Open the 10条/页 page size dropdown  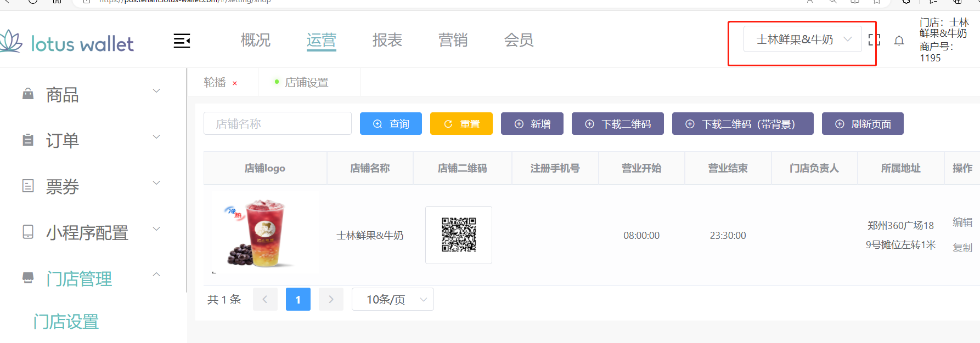392,299
